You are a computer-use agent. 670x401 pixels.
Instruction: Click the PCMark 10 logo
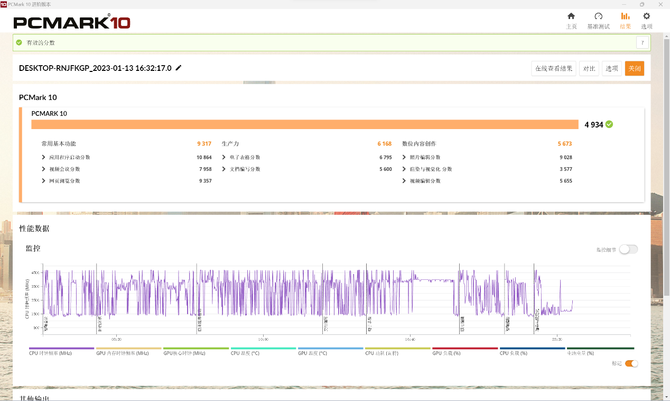point(72,22)
